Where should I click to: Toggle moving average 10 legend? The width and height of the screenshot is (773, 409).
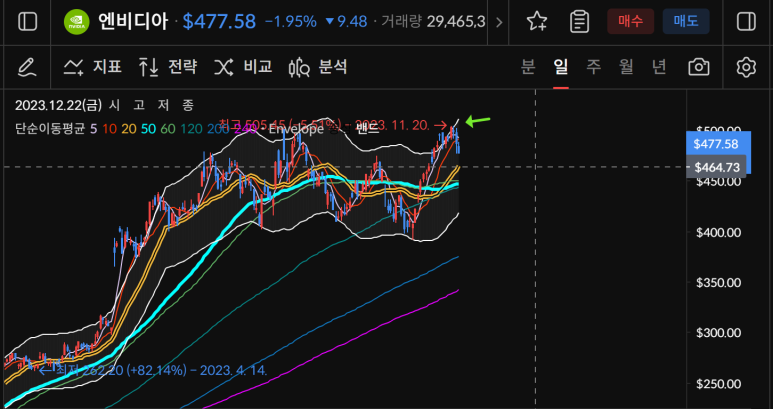coord(110,129)
